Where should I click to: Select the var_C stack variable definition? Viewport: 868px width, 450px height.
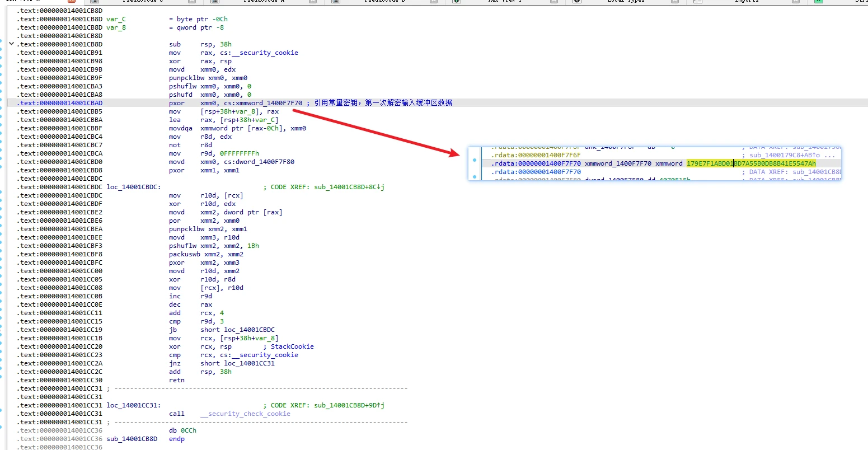[x=116, y=19]
